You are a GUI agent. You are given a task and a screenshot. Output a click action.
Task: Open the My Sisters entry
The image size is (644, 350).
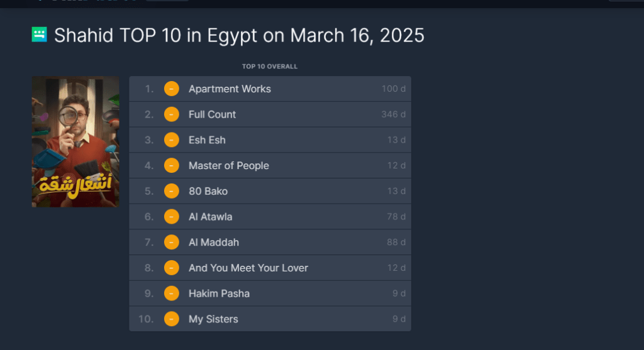click(213, 319)
